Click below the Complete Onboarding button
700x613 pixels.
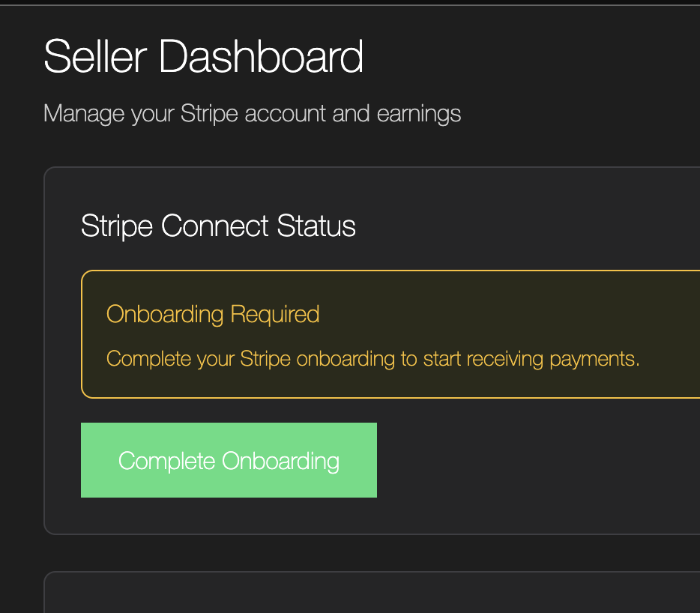click(x=228, y=513)
